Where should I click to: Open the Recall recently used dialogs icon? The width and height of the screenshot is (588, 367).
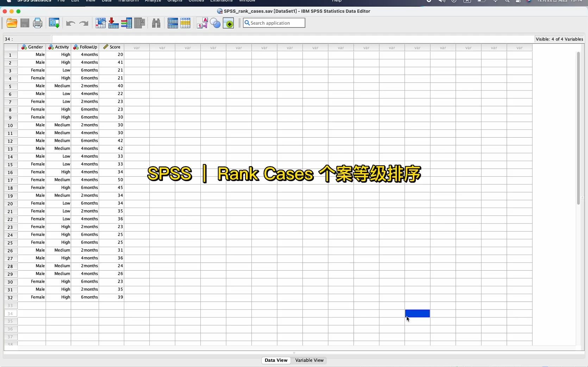[x=54, y=23]
